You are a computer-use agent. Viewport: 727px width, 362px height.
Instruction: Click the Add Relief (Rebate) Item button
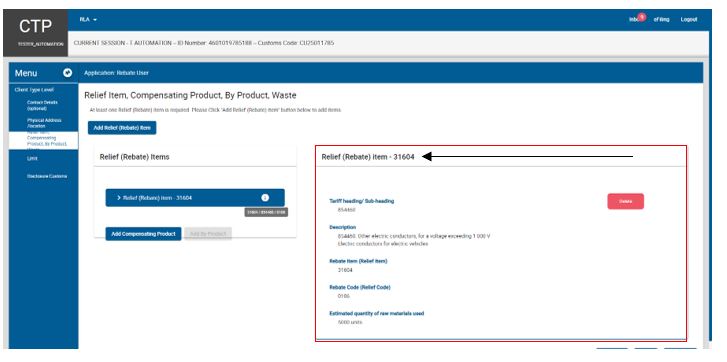(x=122, y=128)
